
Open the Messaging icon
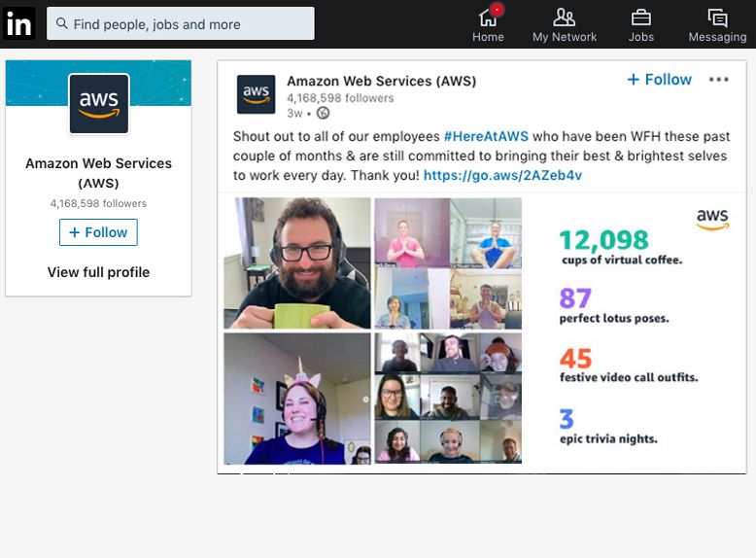pyautogui.click(x=717, y=17)
